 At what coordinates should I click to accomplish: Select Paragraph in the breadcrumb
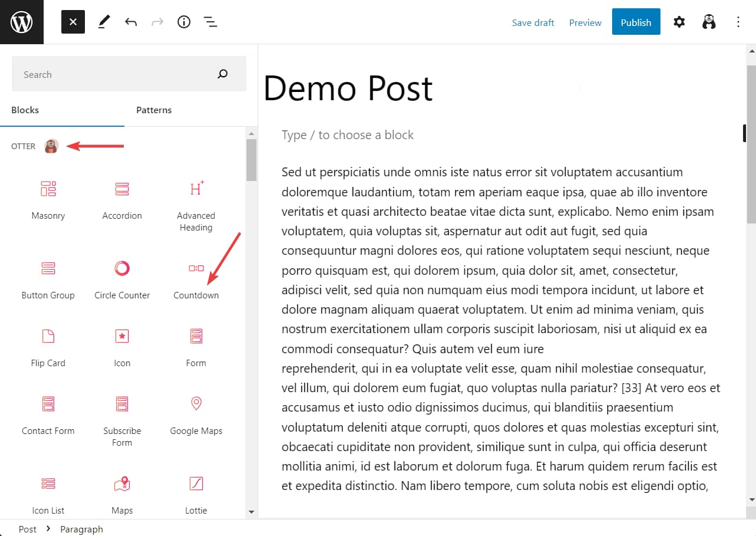click(81, 529)
